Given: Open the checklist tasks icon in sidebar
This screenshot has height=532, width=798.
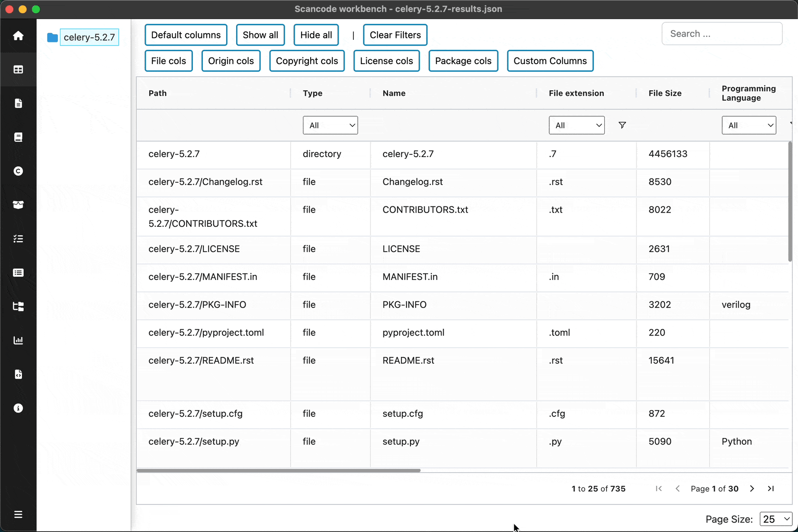Looking at the screenshot, I should tap(18, 239).
